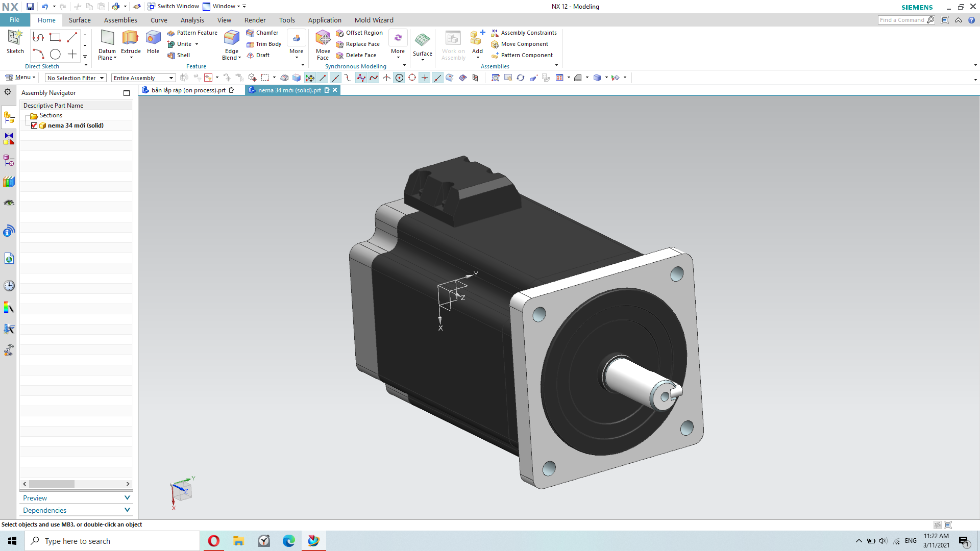This screenshot has width=980, height=551.
Task: Switch to the Assemblies ribbon tab
Action: [120, 20]
